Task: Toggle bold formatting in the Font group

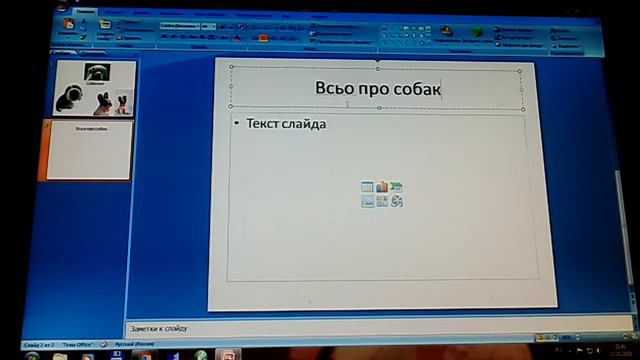Action: pyautogui.click(x=164, y=37)
